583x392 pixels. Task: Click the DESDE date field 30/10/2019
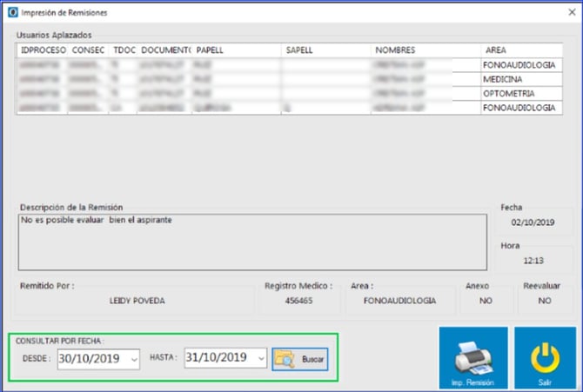(91, 358)
